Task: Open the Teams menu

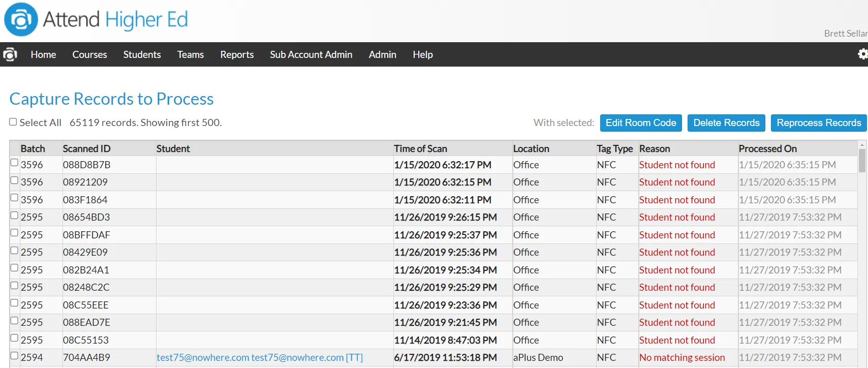Action: 191,54
